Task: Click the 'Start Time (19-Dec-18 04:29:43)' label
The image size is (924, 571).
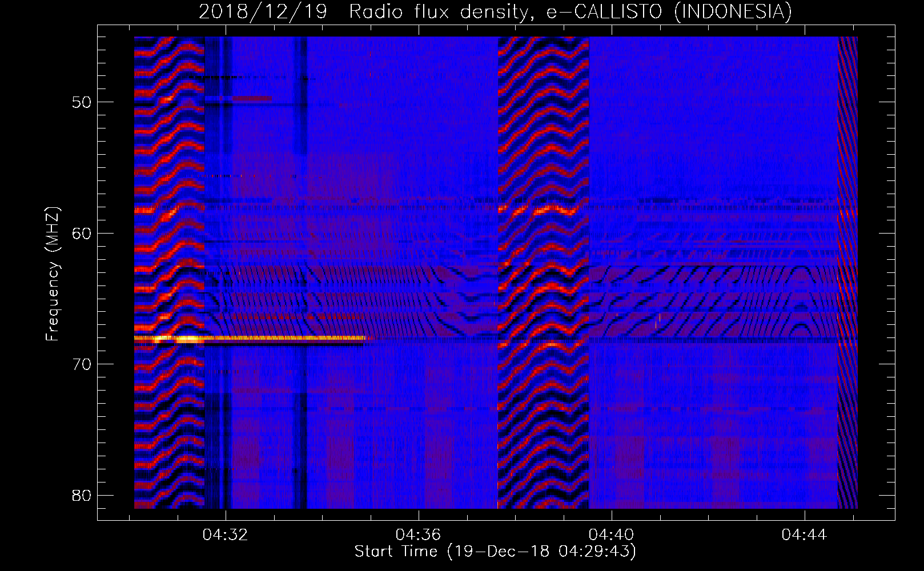Action: (495, 552)
